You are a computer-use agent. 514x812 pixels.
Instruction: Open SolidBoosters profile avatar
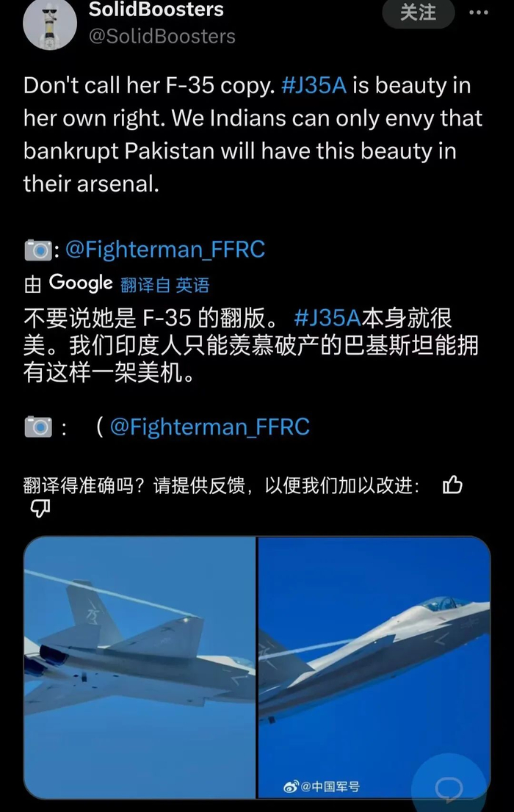pos(50,23)
